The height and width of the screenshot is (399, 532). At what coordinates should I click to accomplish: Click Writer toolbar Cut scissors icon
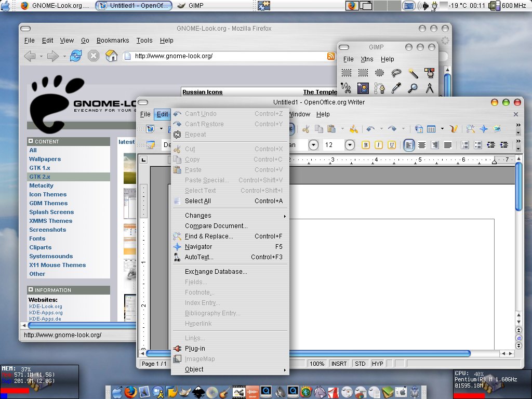click(306, 129)
